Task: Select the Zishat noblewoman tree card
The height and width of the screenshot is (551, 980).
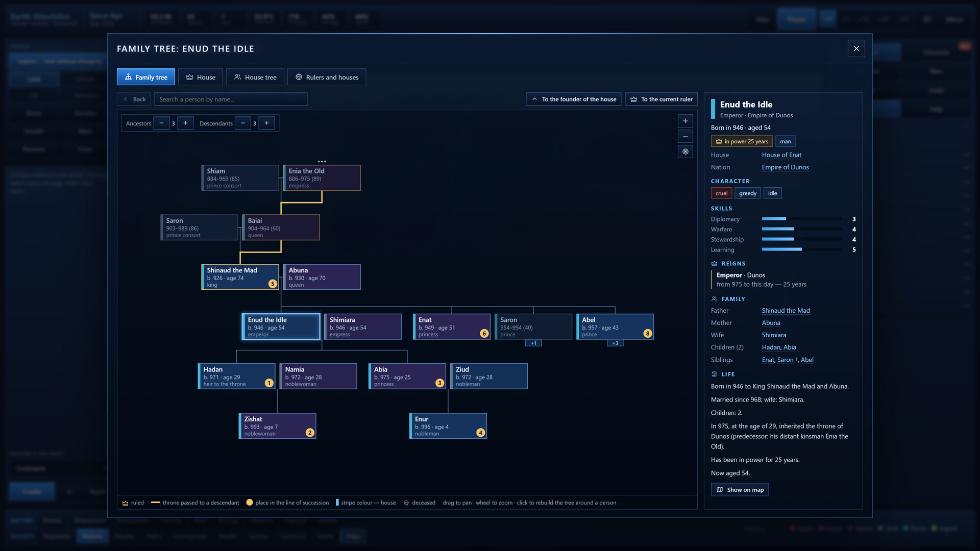Action: pos(278,426)
